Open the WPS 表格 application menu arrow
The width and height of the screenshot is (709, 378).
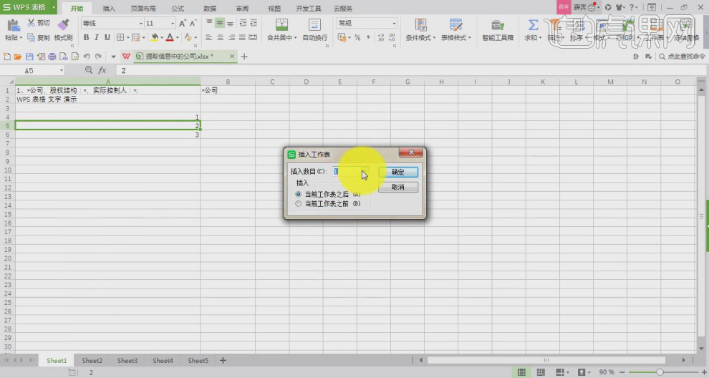point(53,7)
